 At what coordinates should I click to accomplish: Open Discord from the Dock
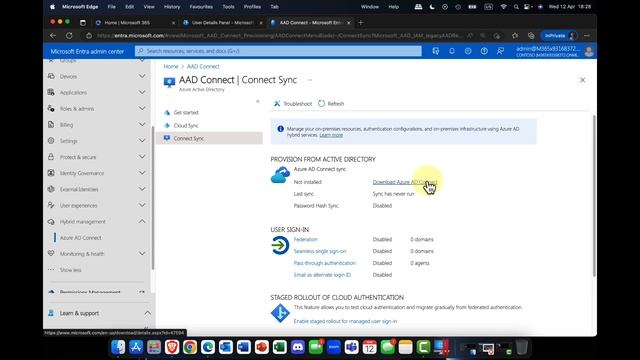pyautogui.click(x=298, y=347)
